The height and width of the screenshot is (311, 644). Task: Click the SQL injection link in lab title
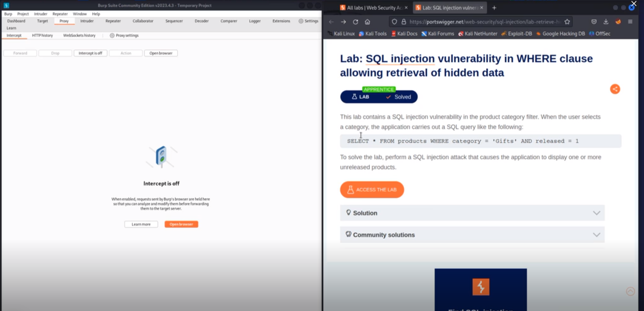[x=400, y=59]
